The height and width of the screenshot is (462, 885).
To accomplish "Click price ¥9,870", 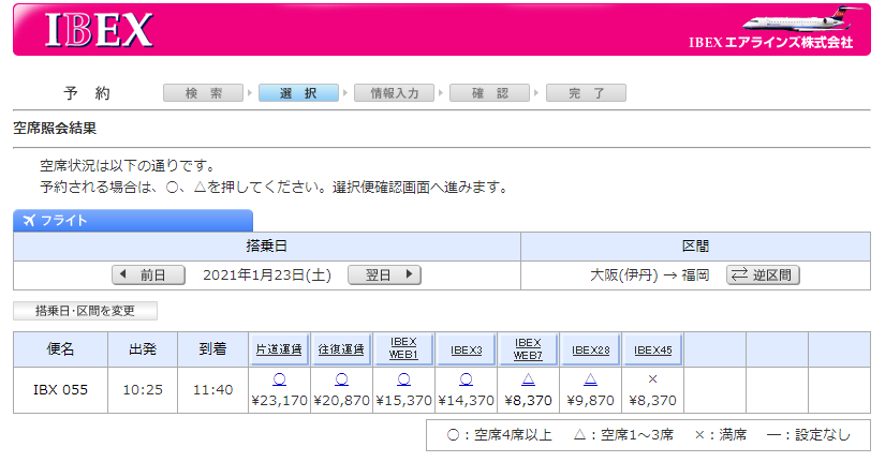I will point(590,401).
